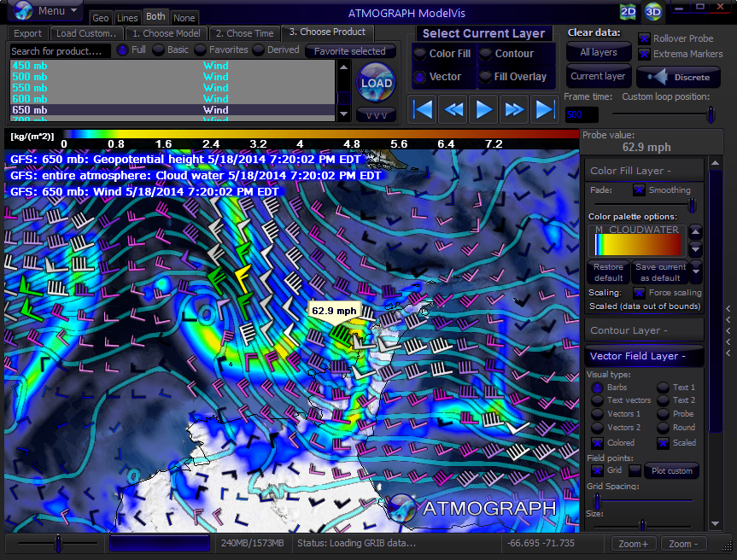737x560 pixels.
Task: Toggle Smoothing checkbox in Color Fill Layer
Action: 639,190
